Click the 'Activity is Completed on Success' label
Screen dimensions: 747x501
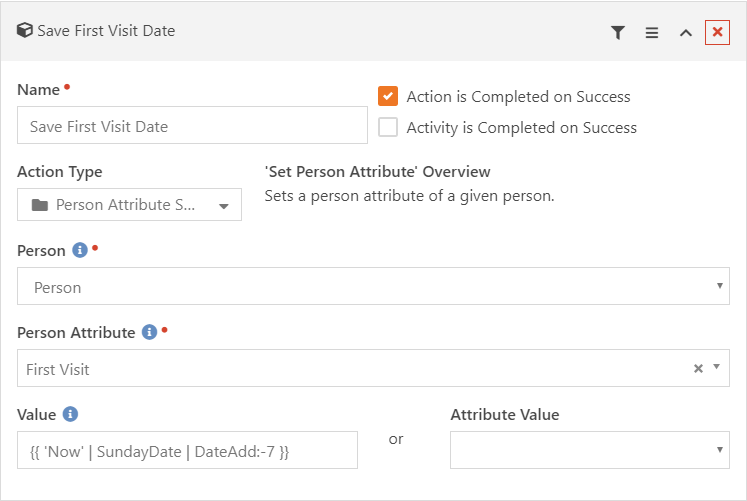(x=522, y=128)
